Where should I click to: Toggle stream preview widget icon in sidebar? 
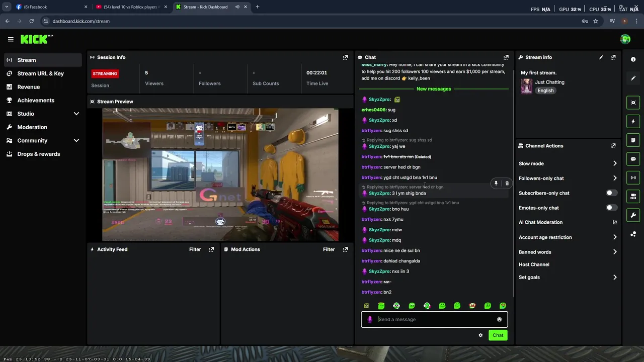(x=633, y=103)
